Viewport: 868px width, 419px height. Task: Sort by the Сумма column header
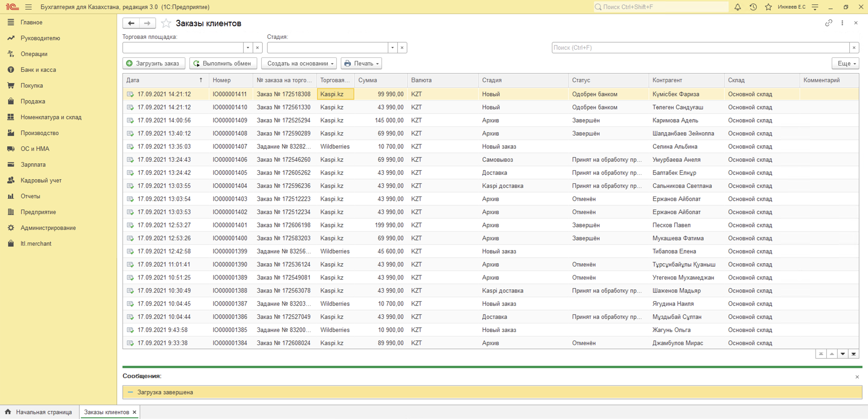pyautogui.click(x=367, y=80)
